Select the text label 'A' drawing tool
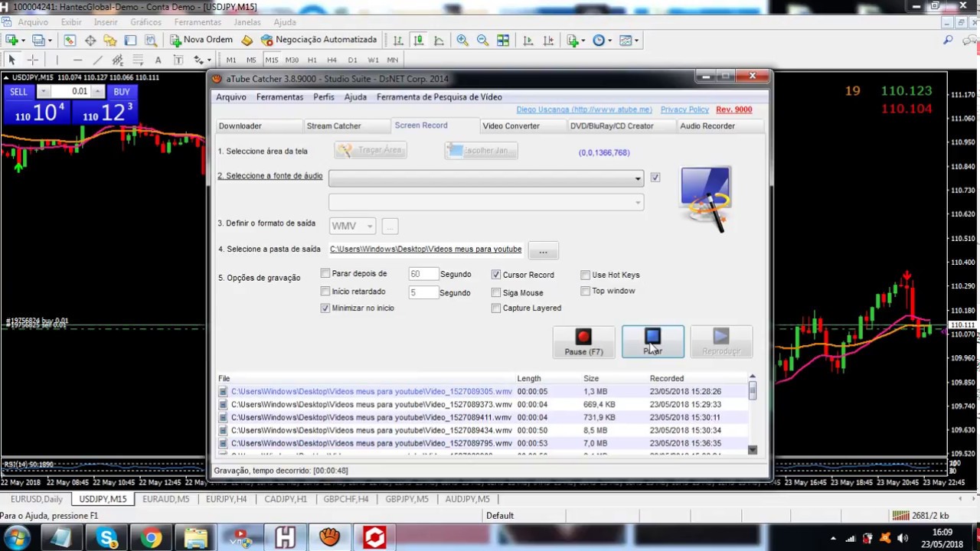Image resolution: width=980 pixels, height=551 pixels. click(158, 60)
